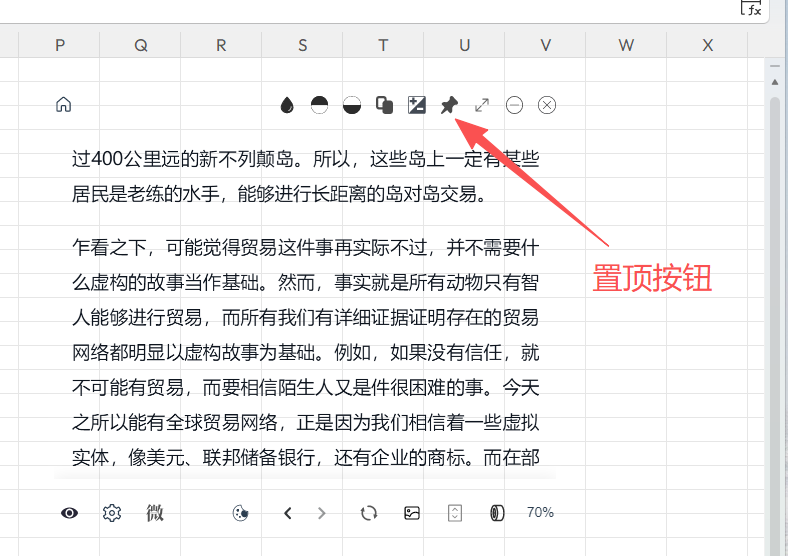The height and width of the screenshot is (556, 788).
Task: Click the plus-minus contrast icon
Action: point(417,105)
